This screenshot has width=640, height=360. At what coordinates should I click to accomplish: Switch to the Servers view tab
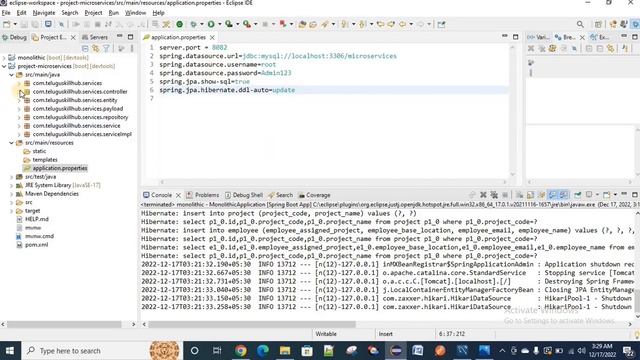pos(95,37)
